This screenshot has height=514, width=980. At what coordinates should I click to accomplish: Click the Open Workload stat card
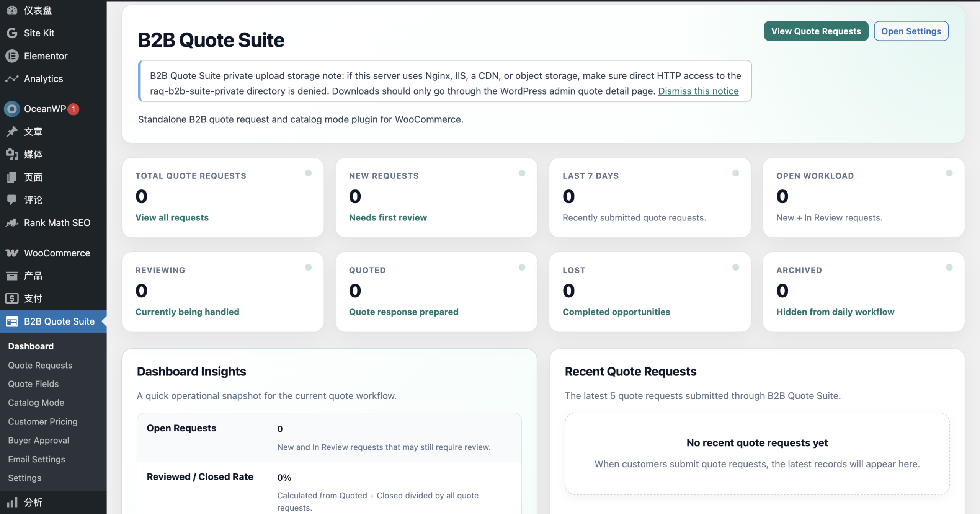click(864, 197)
